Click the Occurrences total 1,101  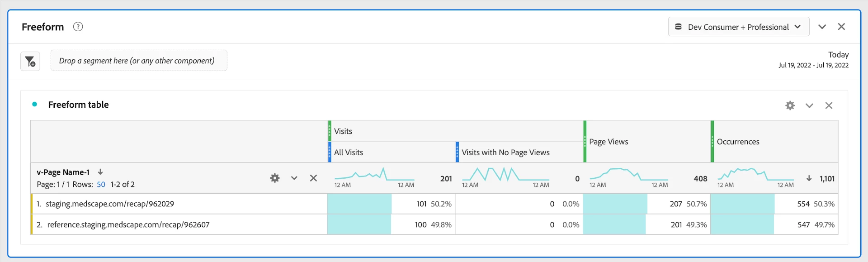(827, 179)
